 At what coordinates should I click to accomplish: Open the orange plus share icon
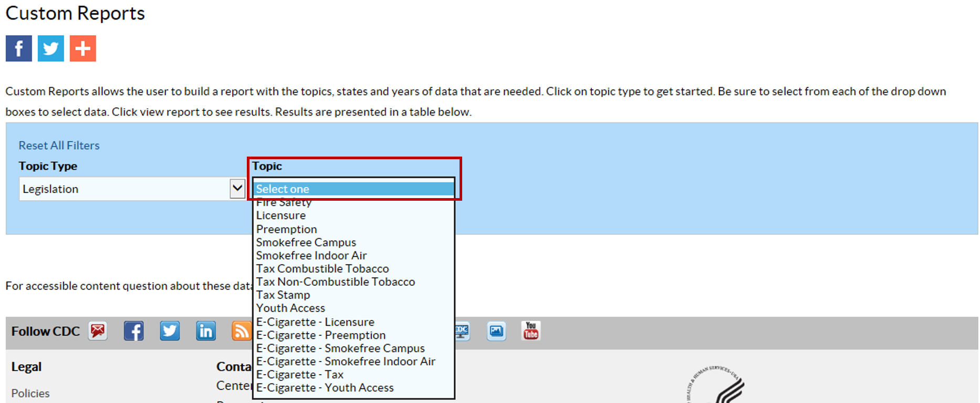point(83,48)
